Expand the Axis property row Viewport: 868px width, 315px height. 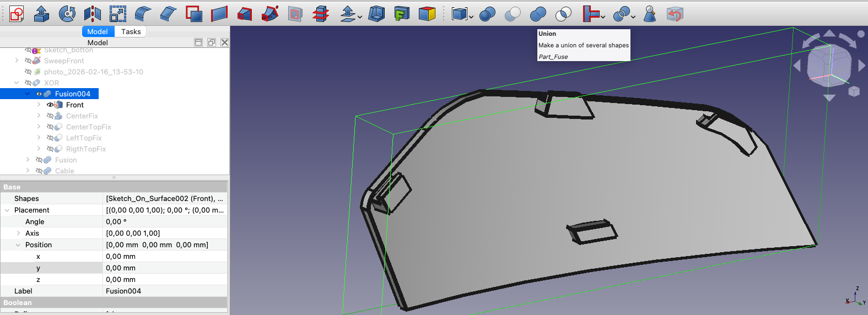click(x=18, y=233)
